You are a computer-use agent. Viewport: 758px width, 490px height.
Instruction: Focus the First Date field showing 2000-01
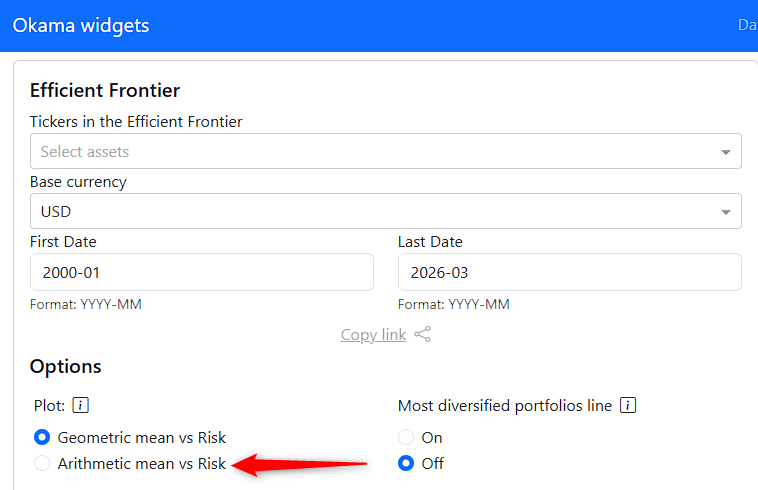point(202,272)
